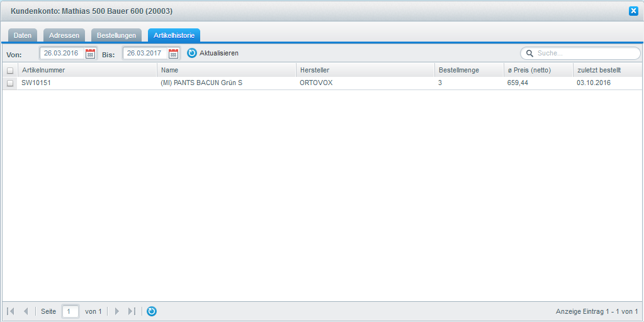Go to first page of results

(11, 311)
